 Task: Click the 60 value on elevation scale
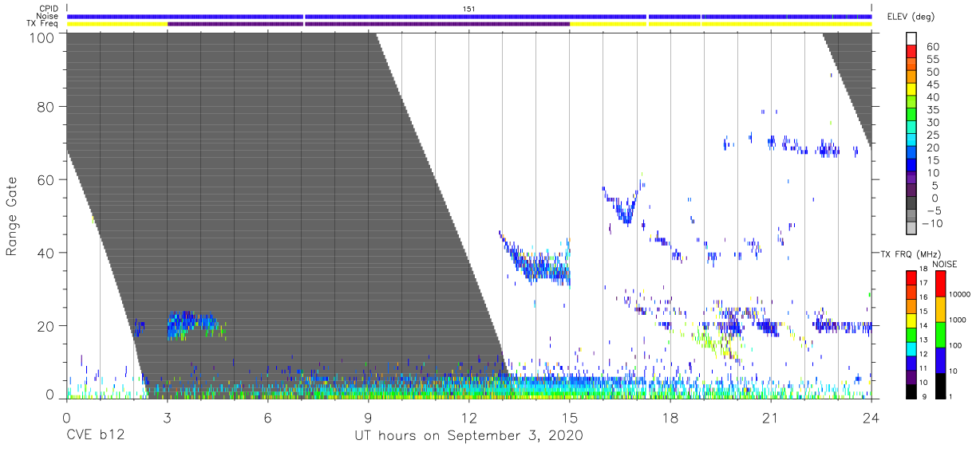[932, 47]
